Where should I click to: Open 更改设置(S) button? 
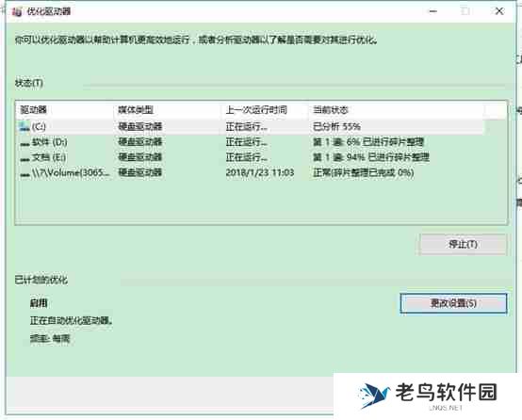453,303
